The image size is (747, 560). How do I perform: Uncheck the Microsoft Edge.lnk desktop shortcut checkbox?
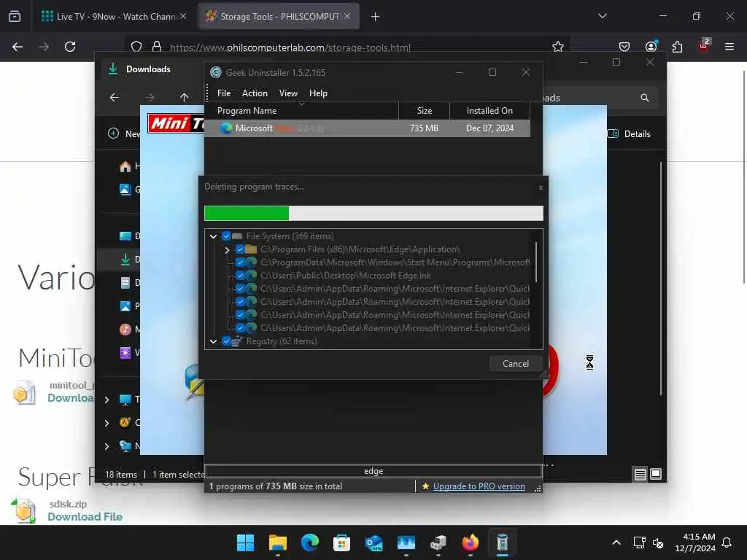click(240, 275)
